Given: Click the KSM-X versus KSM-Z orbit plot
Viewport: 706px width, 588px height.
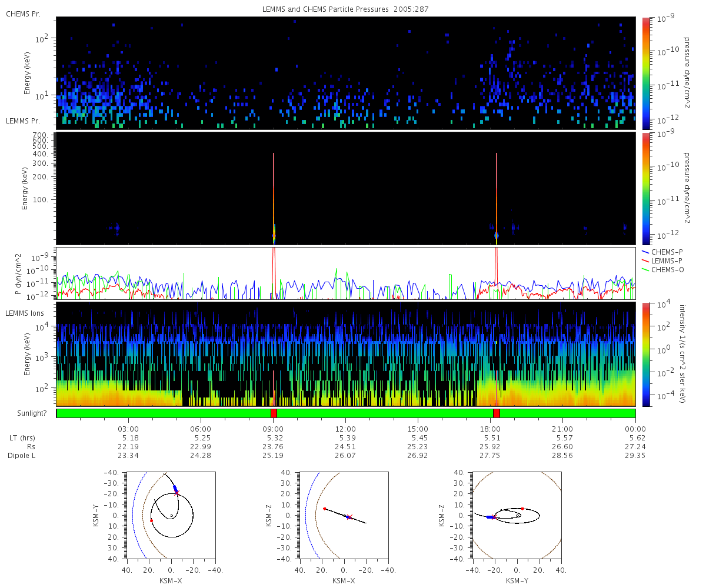Looking at the screenshot, I should pos(344,514).
